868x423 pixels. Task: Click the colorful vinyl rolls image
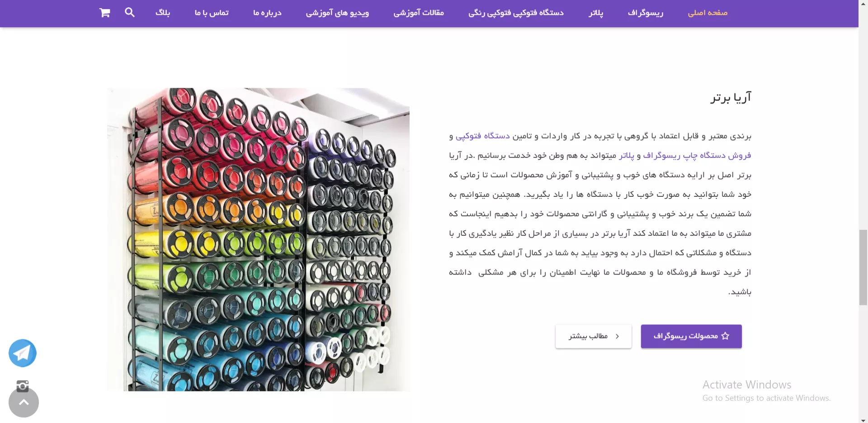258,239
